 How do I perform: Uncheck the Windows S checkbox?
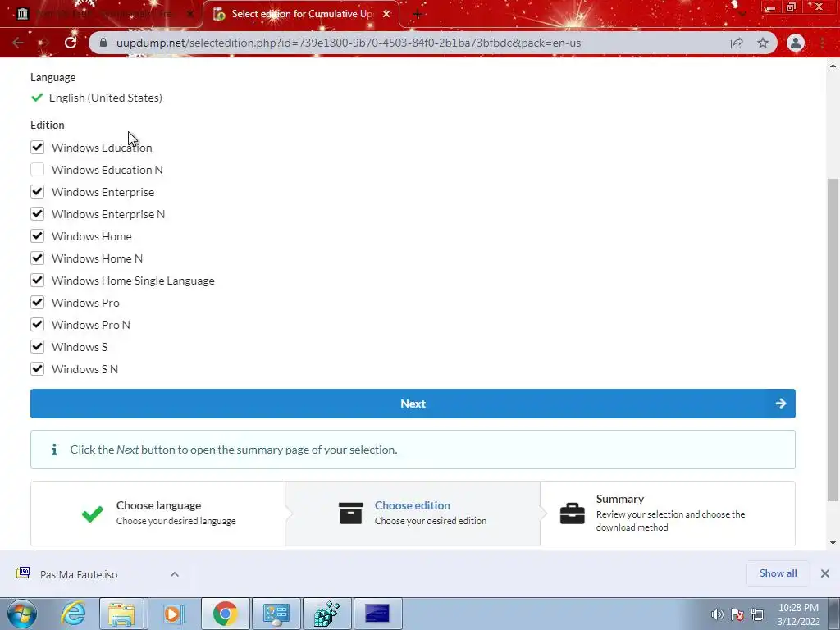37,347
